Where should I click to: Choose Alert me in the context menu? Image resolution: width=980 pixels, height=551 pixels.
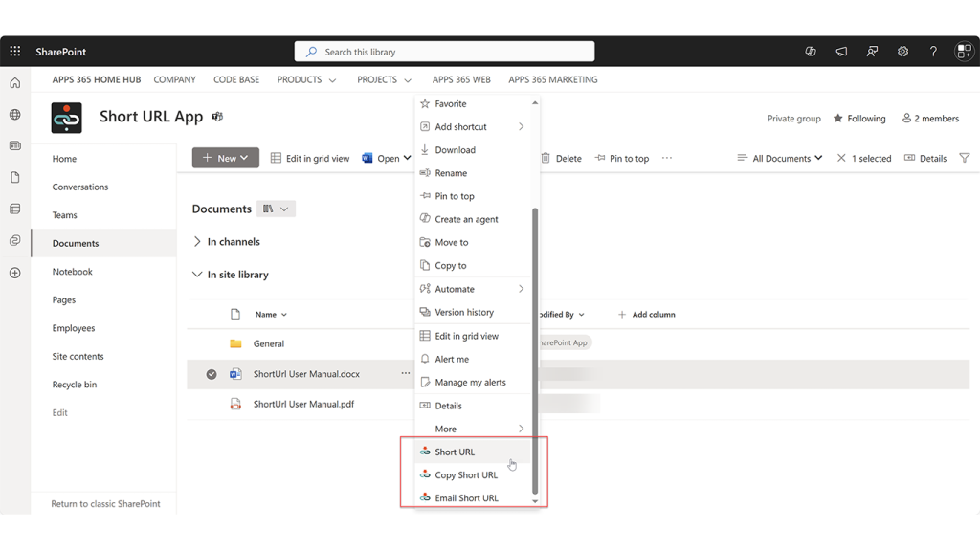point(473,360)
